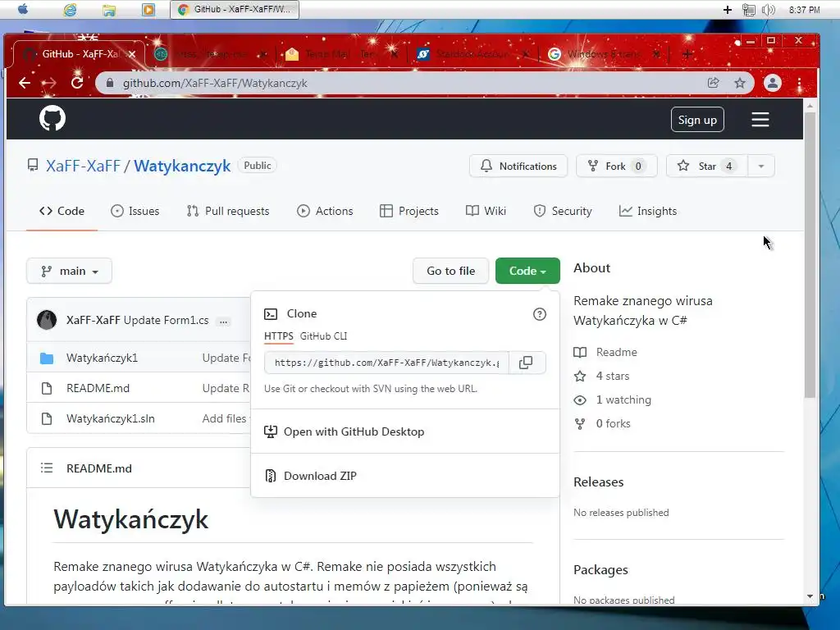
Task: Click the share page icon in address bar
Action: pos(713,83)
